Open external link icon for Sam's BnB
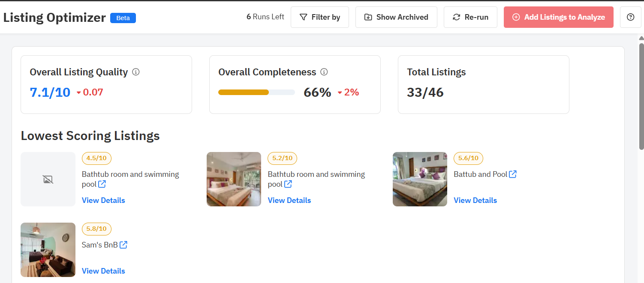Viewport: 644px width, 283px height. [x=123, y=245]
